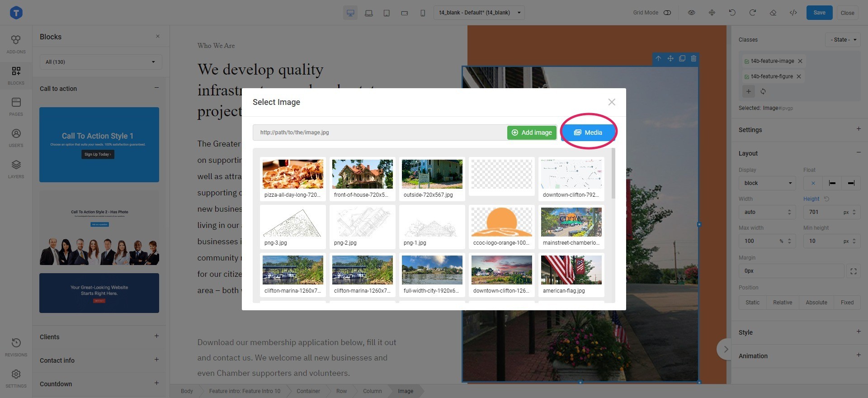The image size is (868, 398).
Task: Switch to tablet portrait preview
Action: [x=387, y=13]
